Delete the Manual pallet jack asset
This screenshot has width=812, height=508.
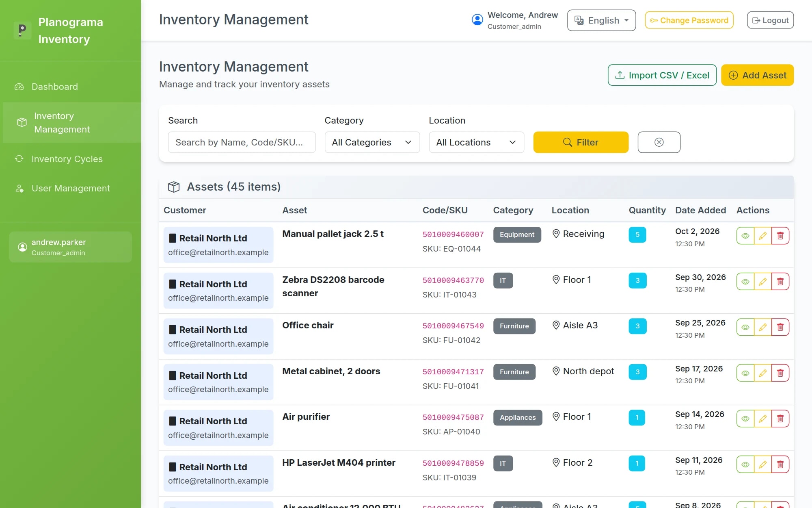pyautogui.click(x=780, y=236)
